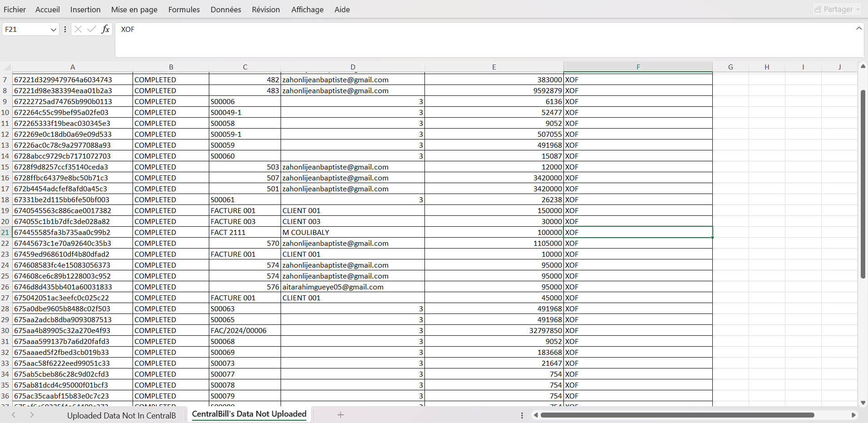Click the vertical scrollbar down arrow
The image size is (868, 423).
pos(863,403)
